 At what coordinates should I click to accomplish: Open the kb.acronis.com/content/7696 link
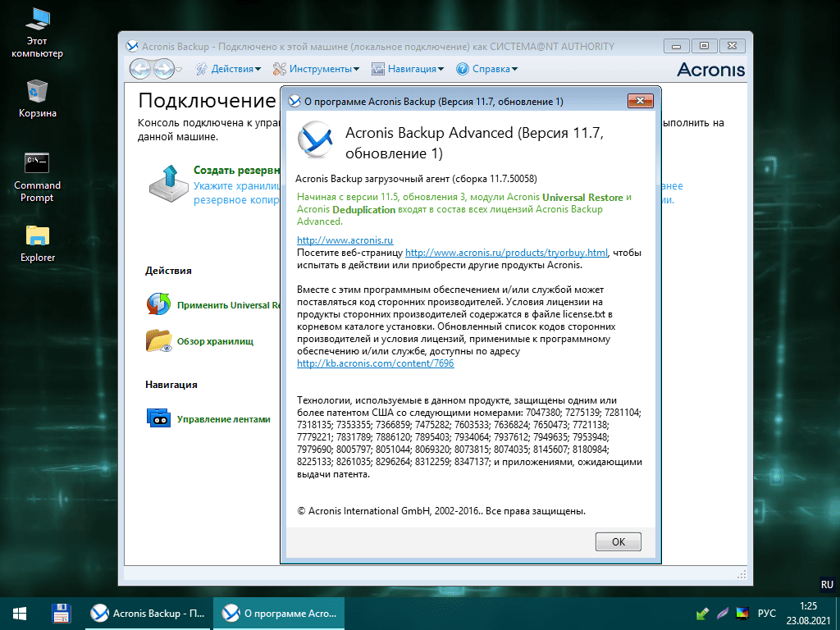pos(375,363)
